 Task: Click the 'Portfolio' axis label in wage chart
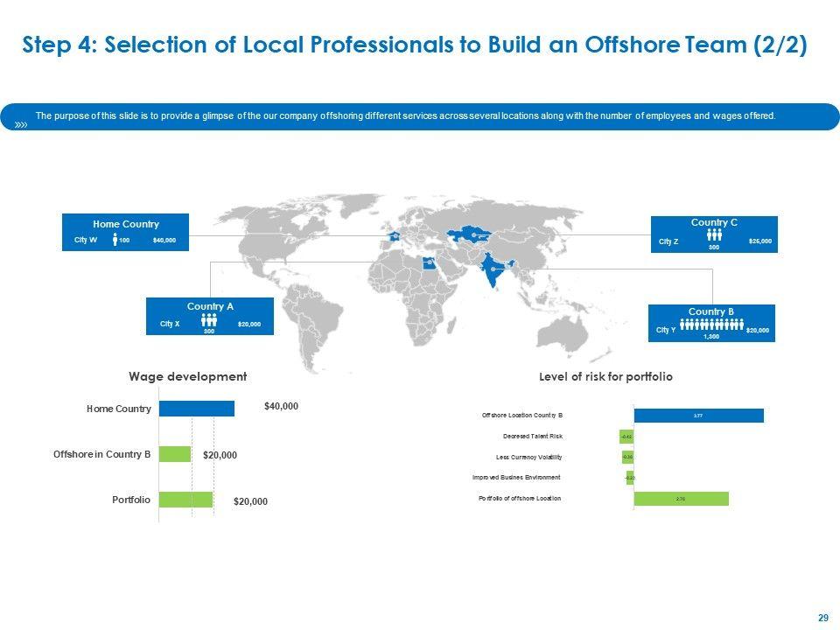point(131,500)
